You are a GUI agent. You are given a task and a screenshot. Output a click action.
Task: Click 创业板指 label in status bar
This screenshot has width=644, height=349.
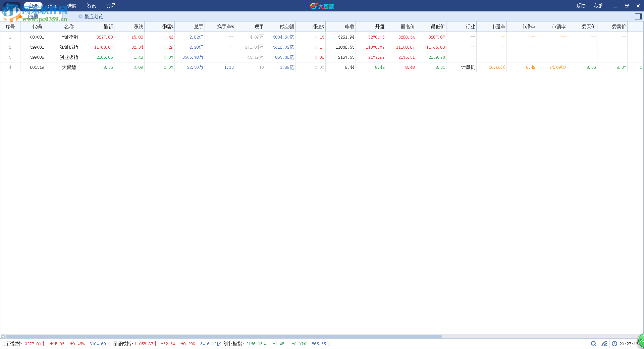[233, 344]
